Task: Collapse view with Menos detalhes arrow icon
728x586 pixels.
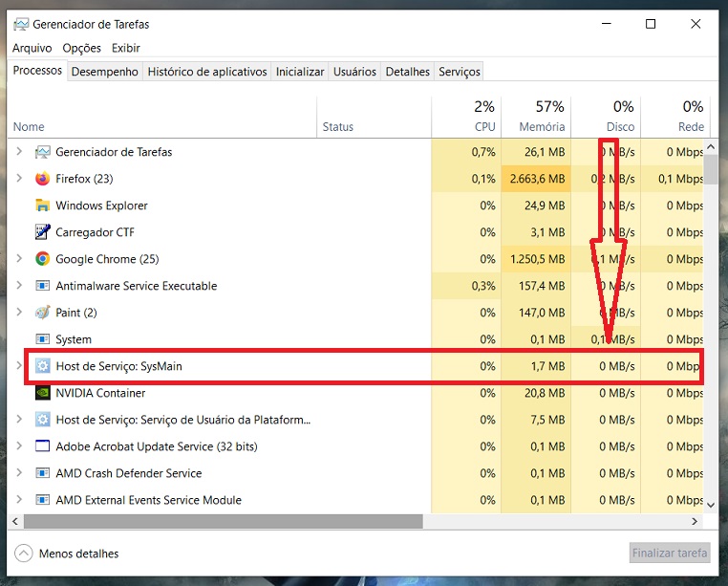Action: (24, 553)
